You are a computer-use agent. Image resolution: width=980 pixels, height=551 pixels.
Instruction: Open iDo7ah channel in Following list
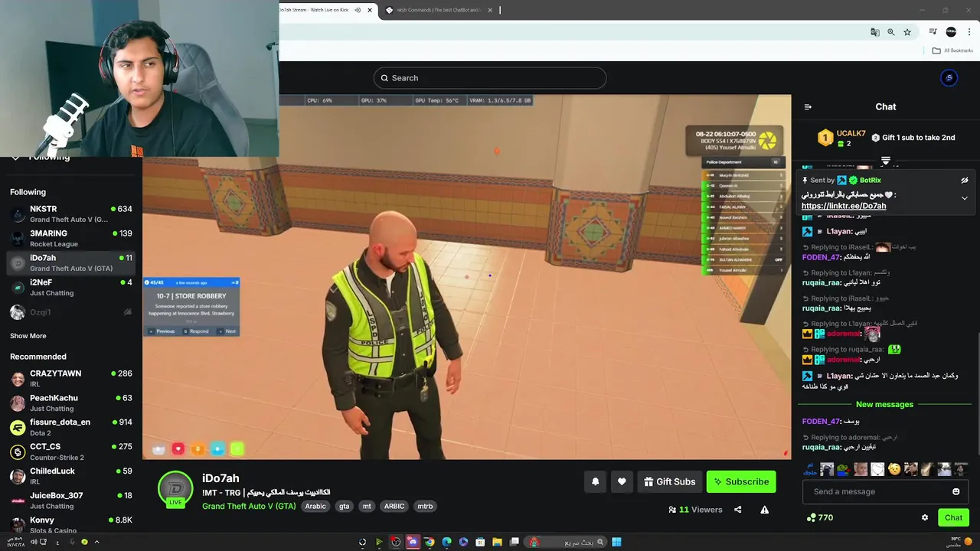pos(71,263)
